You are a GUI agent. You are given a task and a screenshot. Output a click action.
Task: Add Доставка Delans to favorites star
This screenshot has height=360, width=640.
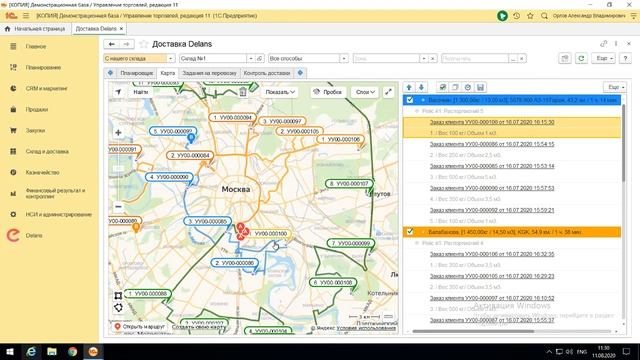coord(143,44)
